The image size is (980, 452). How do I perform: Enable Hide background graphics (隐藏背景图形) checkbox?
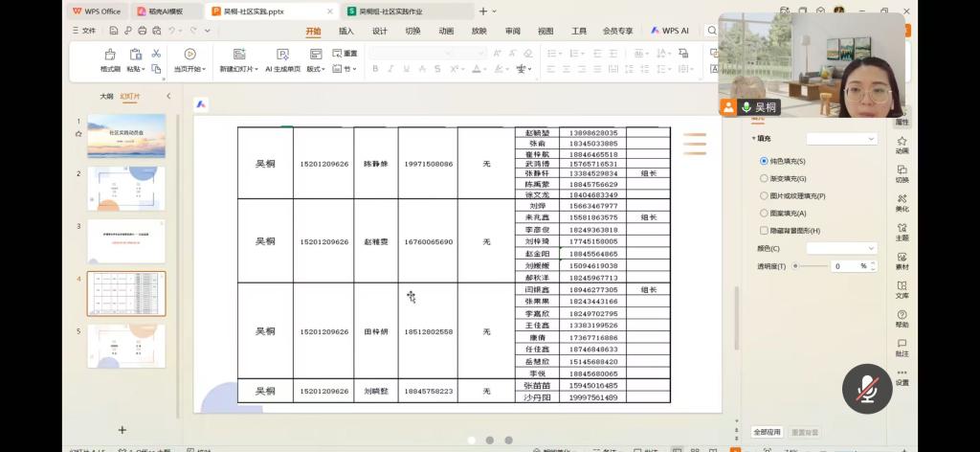[763, 231]
